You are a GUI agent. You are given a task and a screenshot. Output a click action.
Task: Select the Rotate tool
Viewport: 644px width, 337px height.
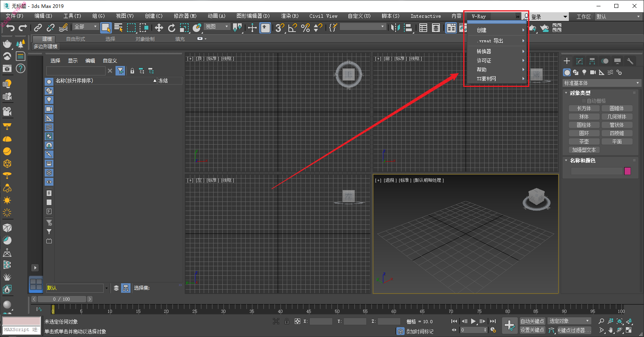click(x=171, y=28)
